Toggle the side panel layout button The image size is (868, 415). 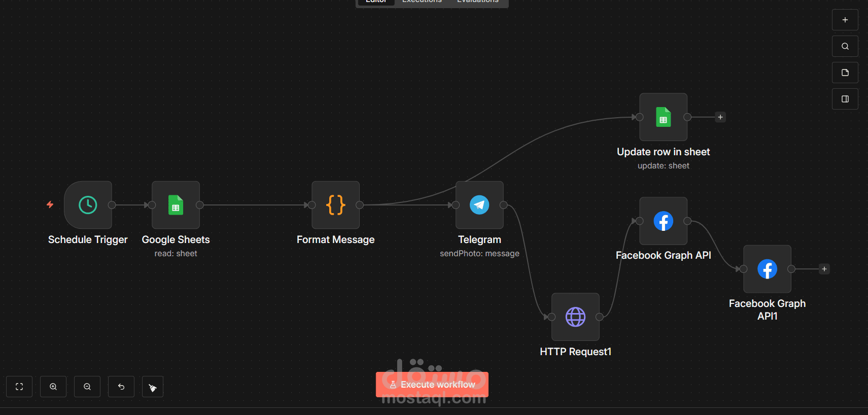[x=845, y=99]
